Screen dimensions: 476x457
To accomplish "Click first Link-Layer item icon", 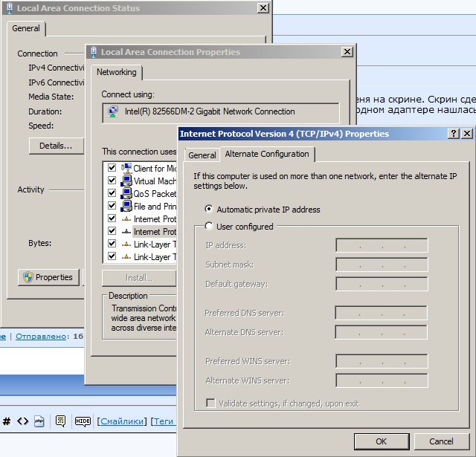I will (126, 244).
